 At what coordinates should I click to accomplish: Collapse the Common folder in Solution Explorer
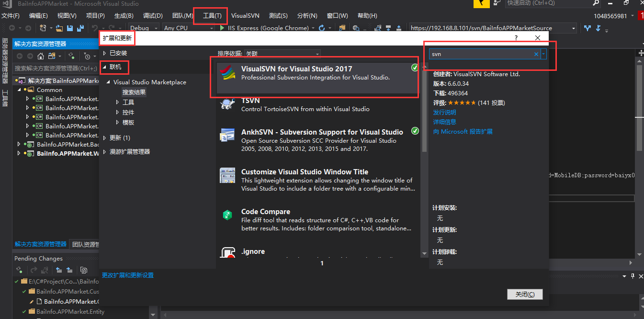tap(20, 90)
